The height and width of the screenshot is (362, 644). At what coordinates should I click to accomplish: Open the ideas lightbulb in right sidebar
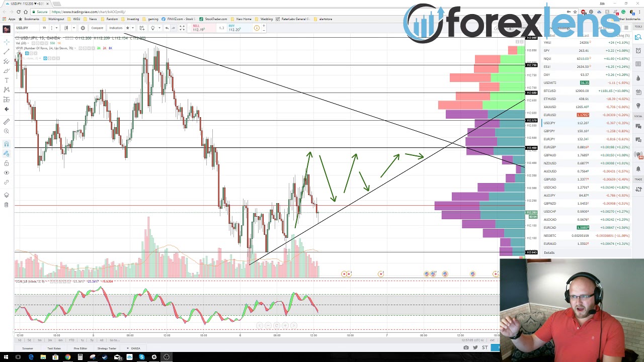(x=638, y=105)
